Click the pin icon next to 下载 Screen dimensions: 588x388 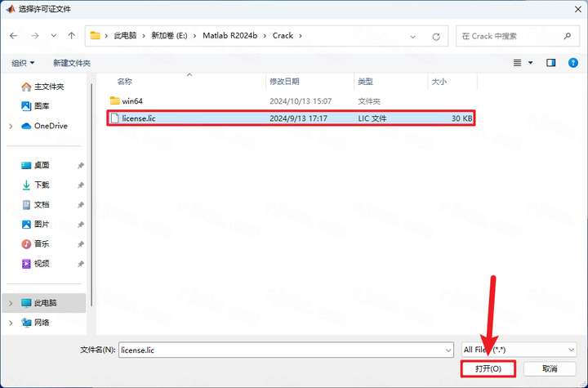tap(80, 185)
